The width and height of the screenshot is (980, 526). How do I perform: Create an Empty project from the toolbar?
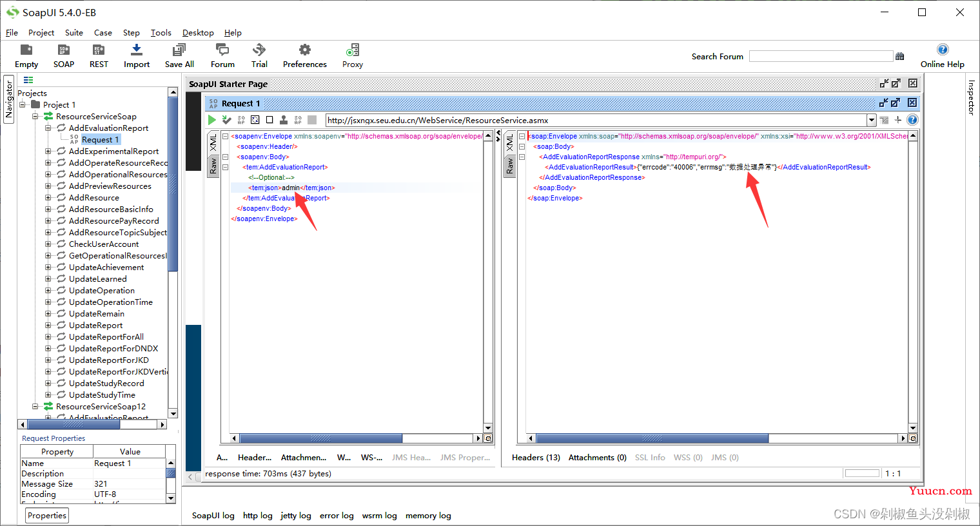click(26, 56)
